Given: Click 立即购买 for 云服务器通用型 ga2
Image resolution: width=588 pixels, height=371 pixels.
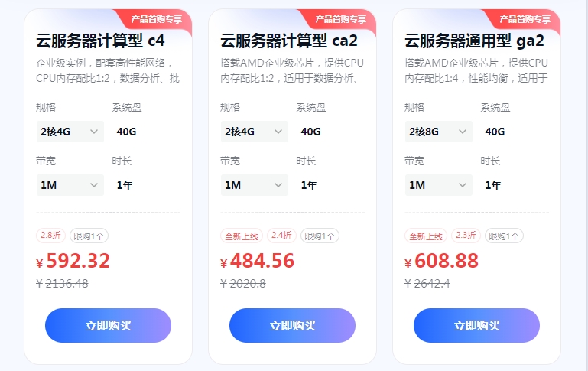Looking at the screenshot, I should pyautogui.click(x=476, y=325).
